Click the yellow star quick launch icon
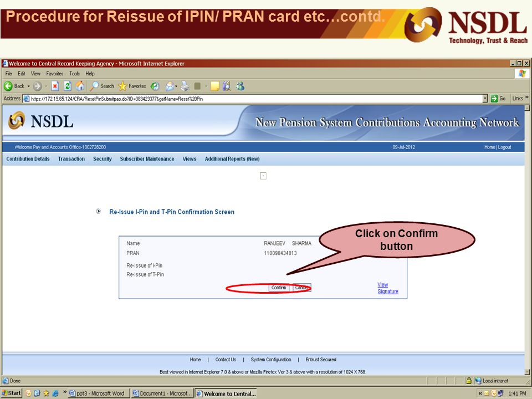This screenshot has height=399, width=532. coord(46,393)
